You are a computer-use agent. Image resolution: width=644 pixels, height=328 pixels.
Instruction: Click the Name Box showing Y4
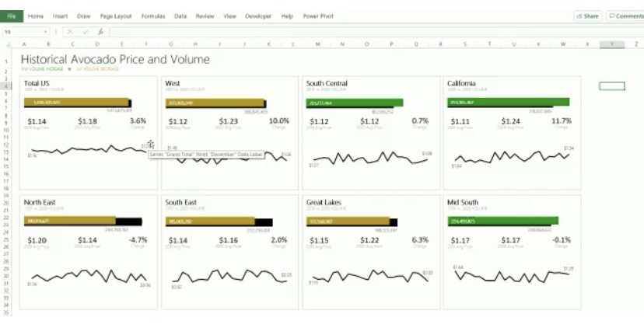pyautogui.click(x=23, y=32)
